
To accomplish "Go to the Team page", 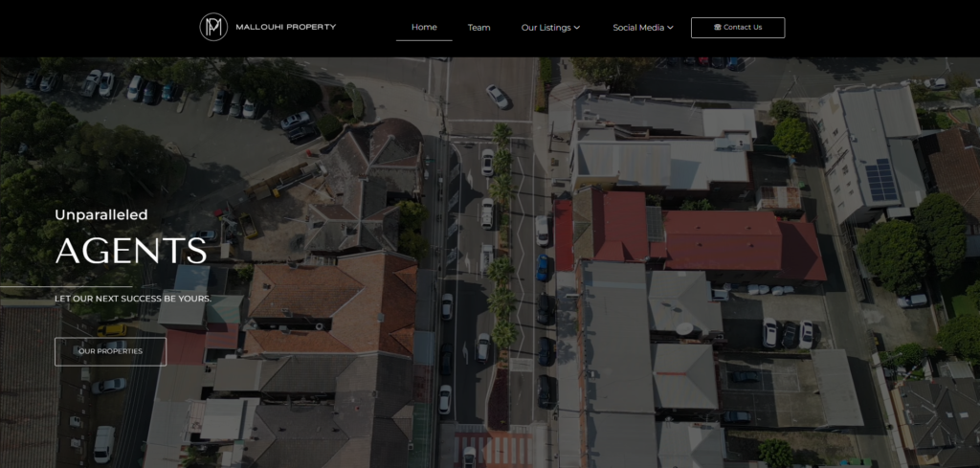I will [479, 28].
